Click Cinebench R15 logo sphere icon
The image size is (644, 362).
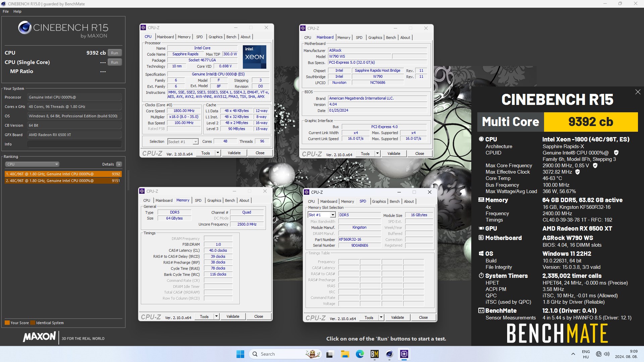(x=24, y=27)
